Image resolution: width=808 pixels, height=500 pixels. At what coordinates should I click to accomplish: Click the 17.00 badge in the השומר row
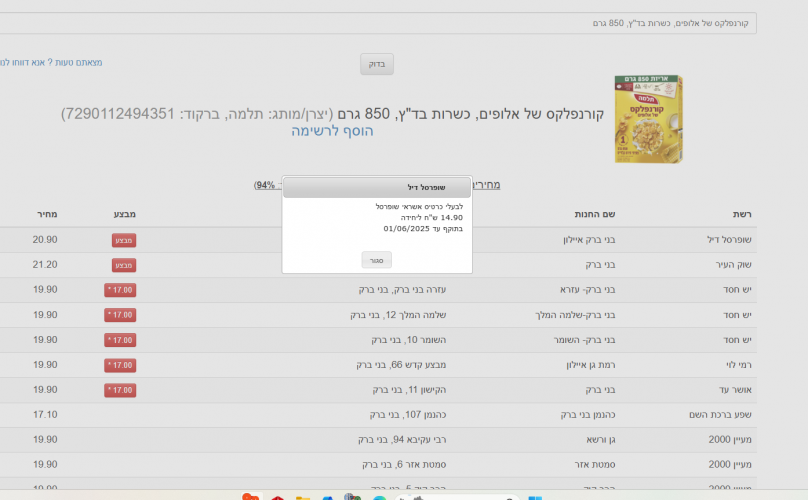click(x=120, y=340)
